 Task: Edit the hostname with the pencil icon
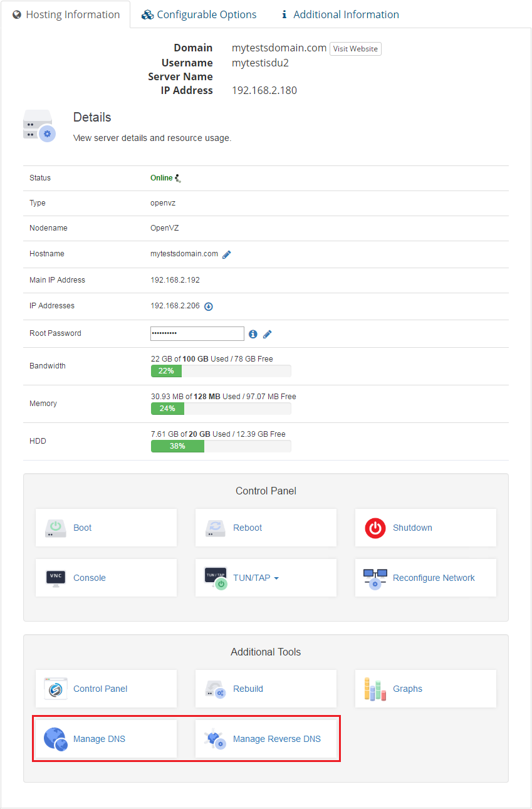(x=227, y=254)
